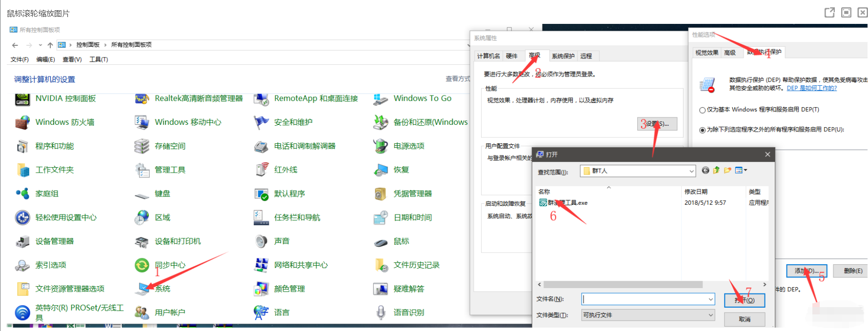Go back in Control Panel window
The width and height of the screenshot is (868, 331).
pyautogui.click(x=15, y=45)
